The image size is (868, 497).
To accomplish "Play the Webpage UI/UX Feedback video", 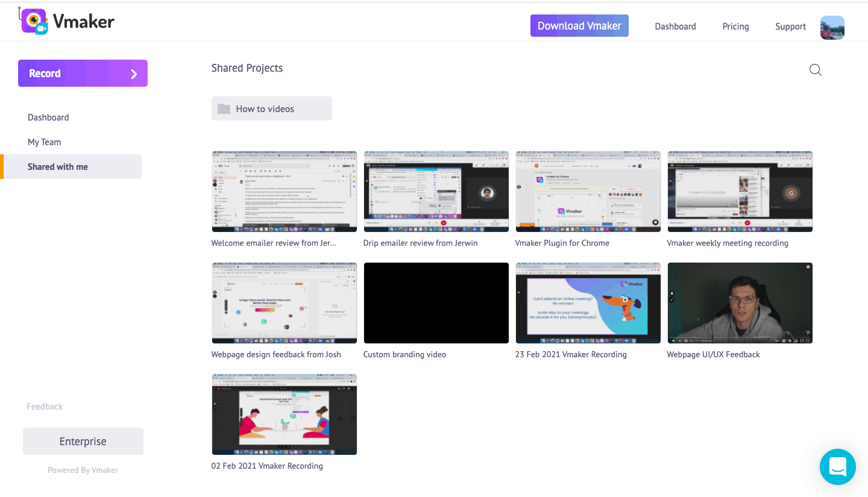I will coord(740,303).
